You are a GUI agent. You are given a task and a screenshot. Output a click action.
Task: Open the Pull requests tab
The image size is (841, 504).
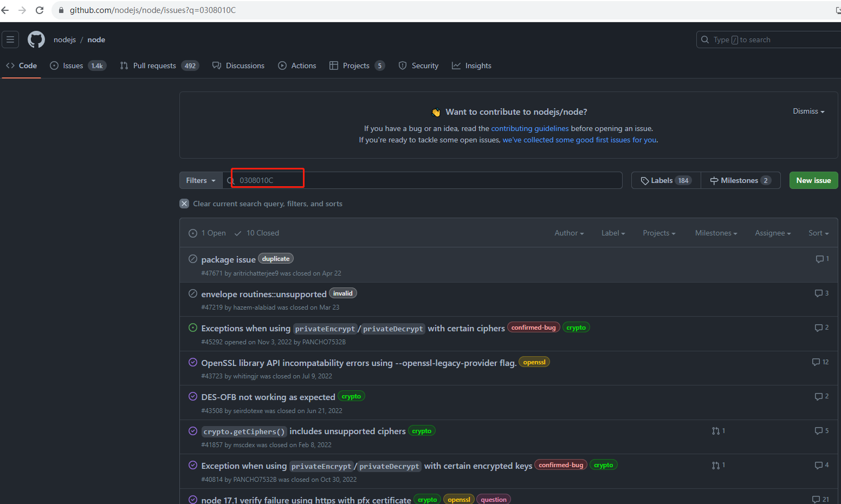159,66
